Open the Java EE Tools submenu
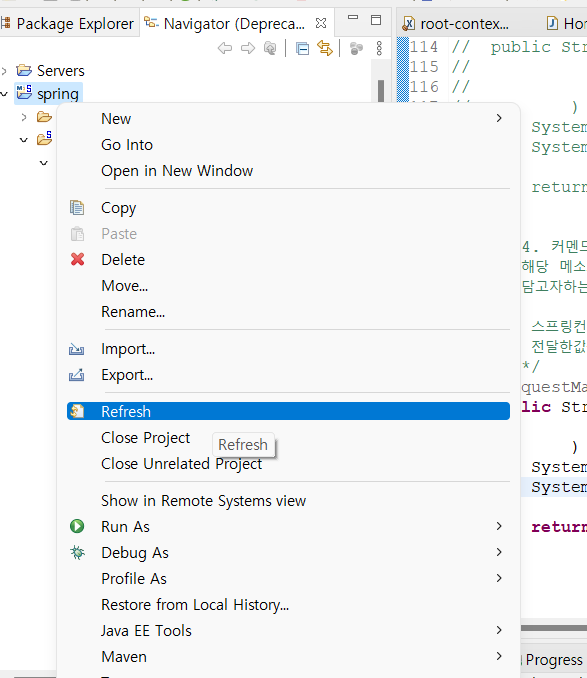The width and height of the screenshot is (587, 678). tap(288, 630)
